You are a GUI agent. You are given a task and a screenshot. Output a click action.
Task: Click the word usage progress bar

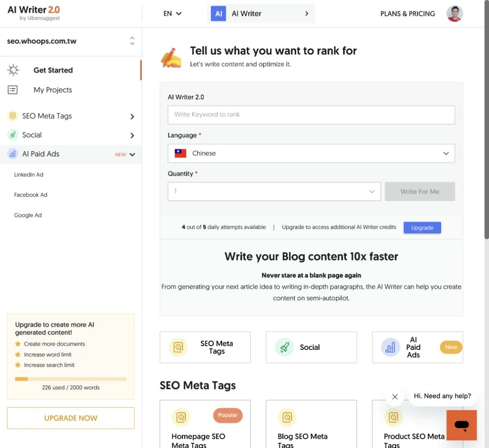pos(71,379)
